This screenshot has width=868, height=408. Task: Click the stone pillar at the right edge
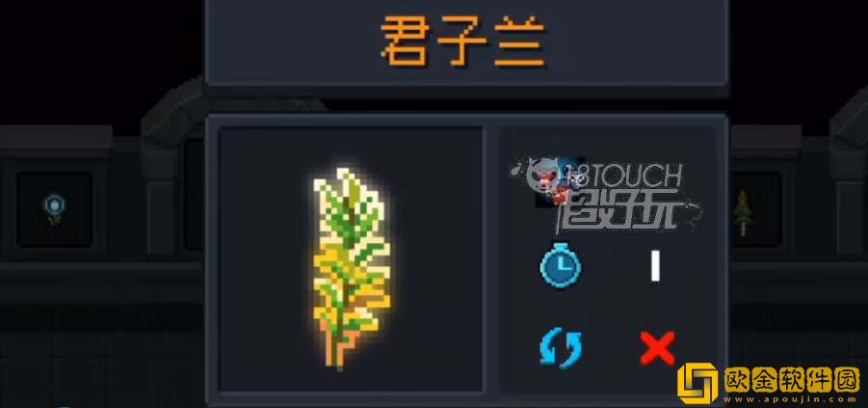click(x=850, y=177)
